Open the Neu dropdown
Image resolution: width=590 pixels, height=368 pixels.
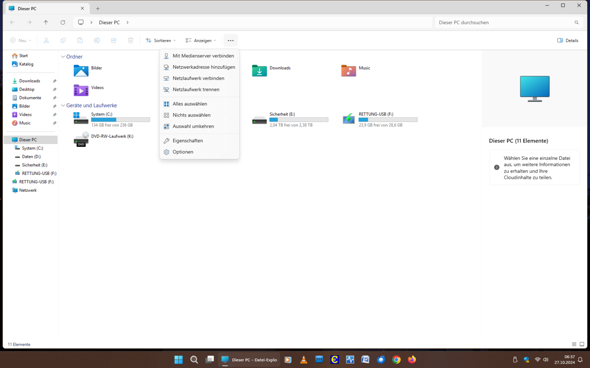[21, 40]
